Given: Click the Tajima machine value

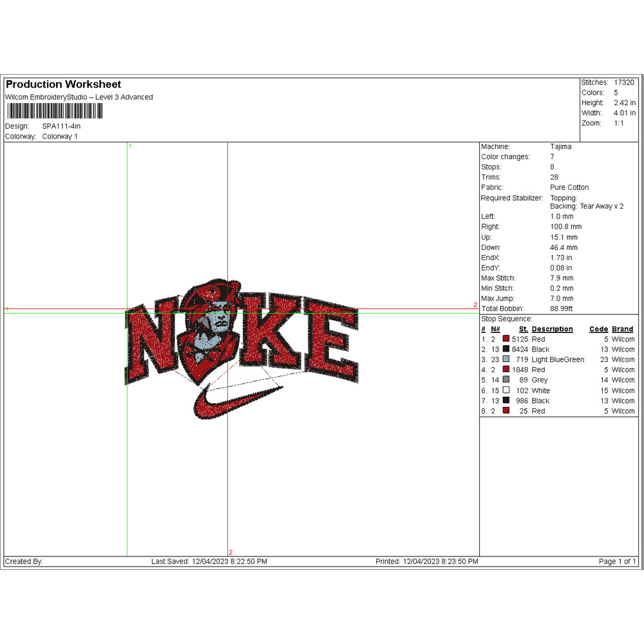Looking at the screenshot, I should [560, 147].
